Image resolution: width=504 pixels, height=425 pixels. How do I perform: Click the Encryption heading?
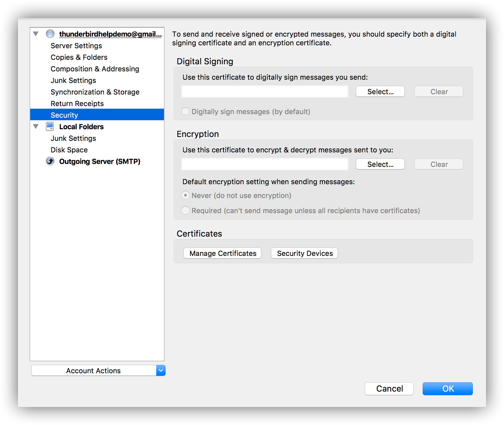click(x=198, y=134)
